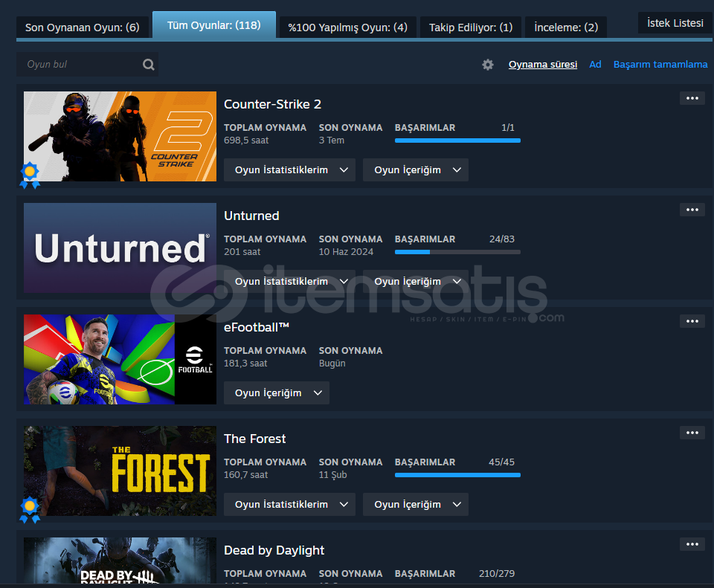Open the İstek Listesi tab

[675, 23]
